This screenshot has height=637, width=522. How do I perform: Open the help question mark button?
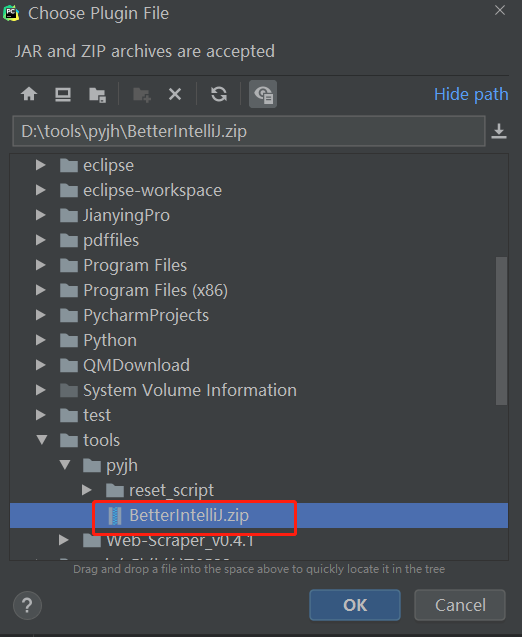27,605
